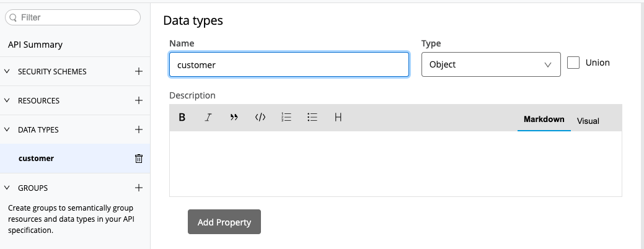Add a new data type
644x249 pixels.
coord(139,129)
